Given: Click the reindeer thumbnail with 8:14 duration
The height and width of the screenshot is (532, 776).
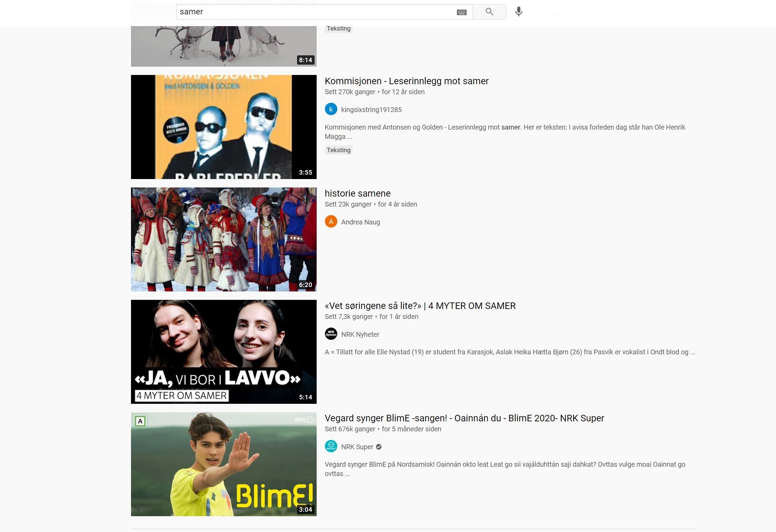Looking at the screenshot, I should click(223, 46).
